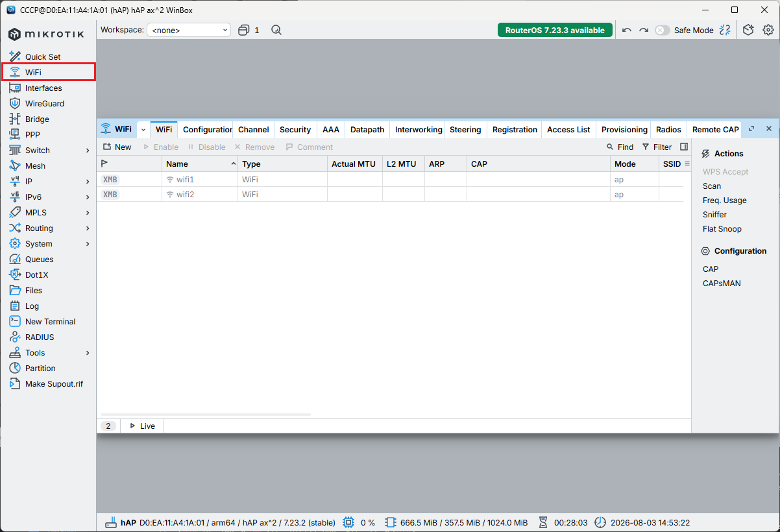
Task: Close the WiFi inner window
Action: tap(769, 129)
